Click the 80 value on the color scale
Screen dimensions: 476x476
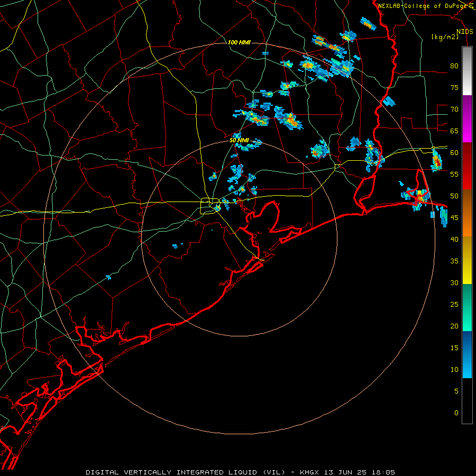pyautogui.click(x=454, y=66)
